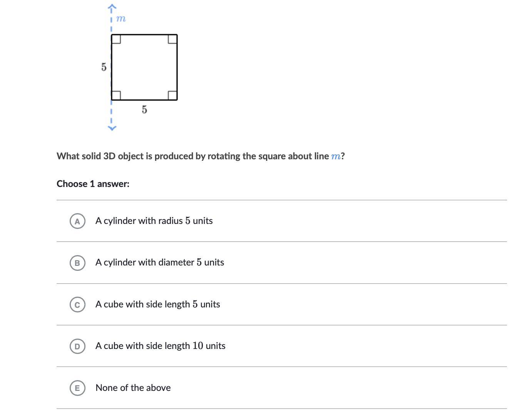Image resolution: width=532 pixels, height=414 pixels.
Task: Click the bottom-right right-angle marker of the square
Action: 172,95
